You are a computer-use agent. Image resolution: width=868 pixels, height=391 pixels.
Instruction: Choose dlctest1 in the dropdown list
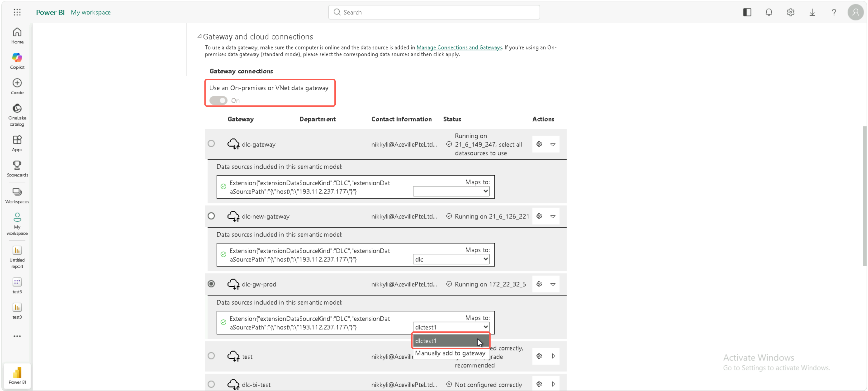451,341
